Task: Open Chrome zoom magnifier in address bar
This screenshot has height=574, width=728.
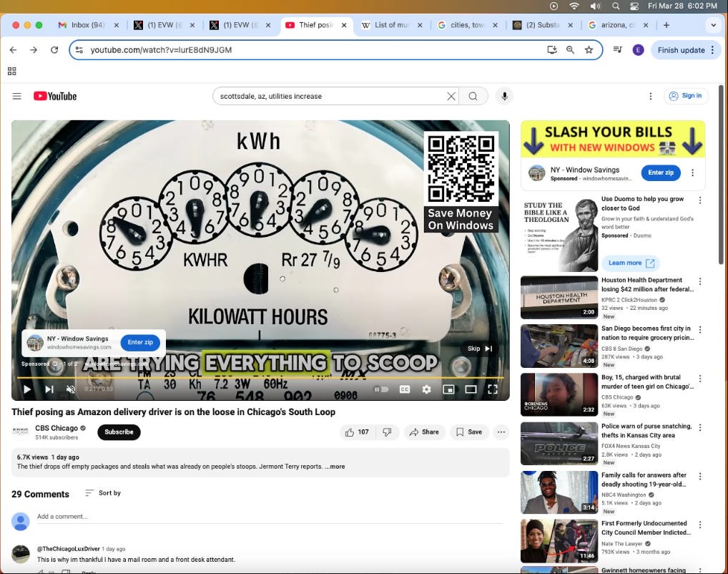Action: pos(570,49)
